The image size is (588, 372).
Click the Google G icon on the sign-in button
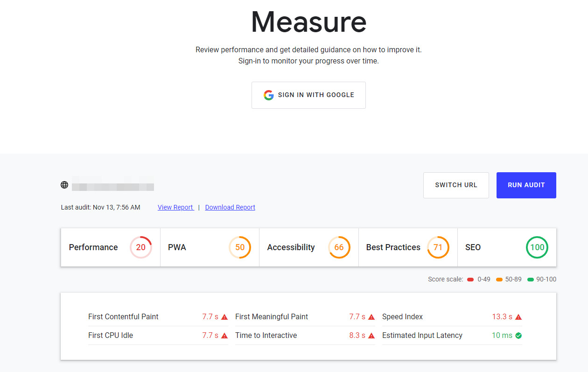pos(268,95)
